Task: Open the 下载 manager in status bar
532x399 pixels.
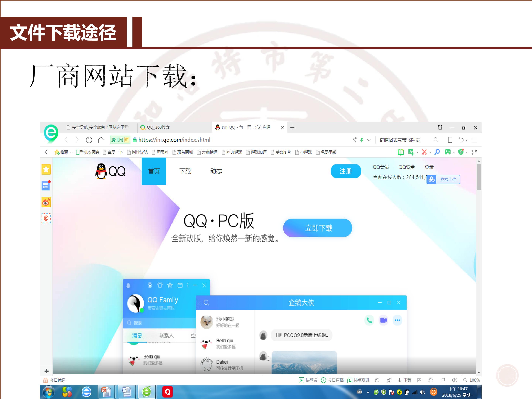Action: [404, 380]
